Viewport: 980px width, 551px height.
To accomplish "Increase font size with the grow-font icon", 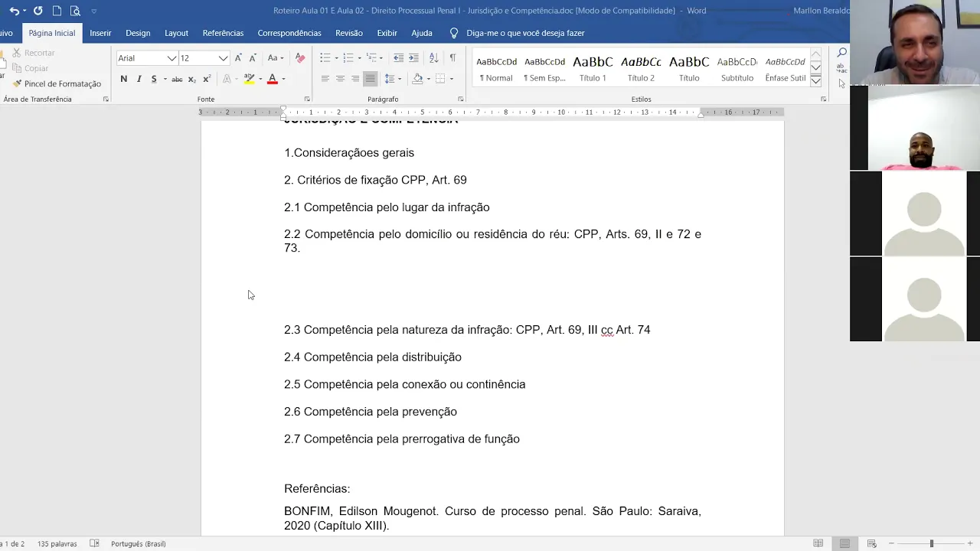I will (238, 58).
